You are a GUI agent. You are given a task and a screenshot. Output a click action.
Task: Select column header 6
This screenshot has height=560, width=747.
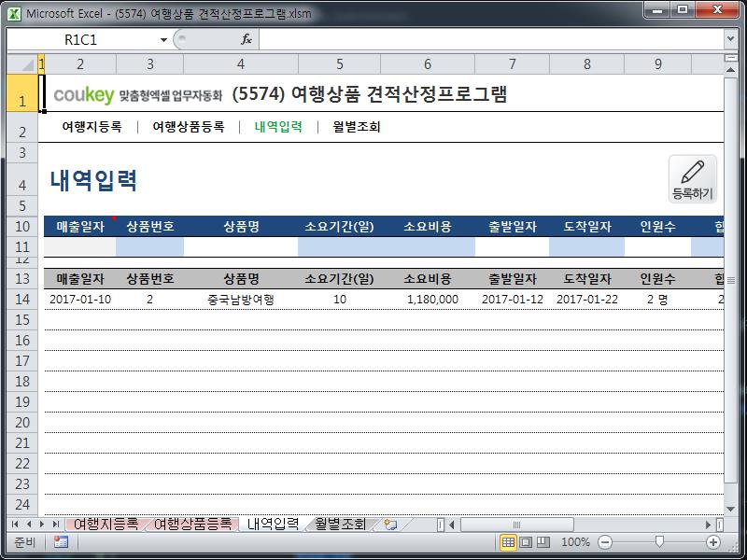pyautogui.click(x=428, y=63)
